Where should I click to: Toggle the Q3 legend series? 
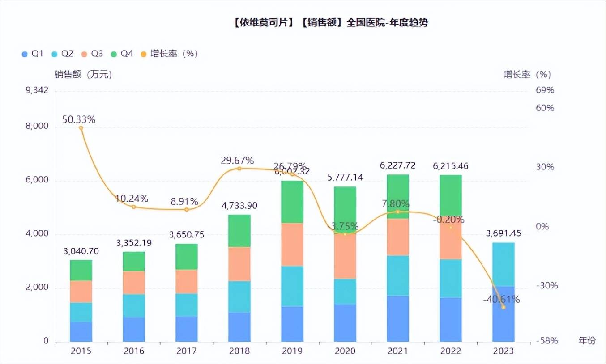(92, 54)
